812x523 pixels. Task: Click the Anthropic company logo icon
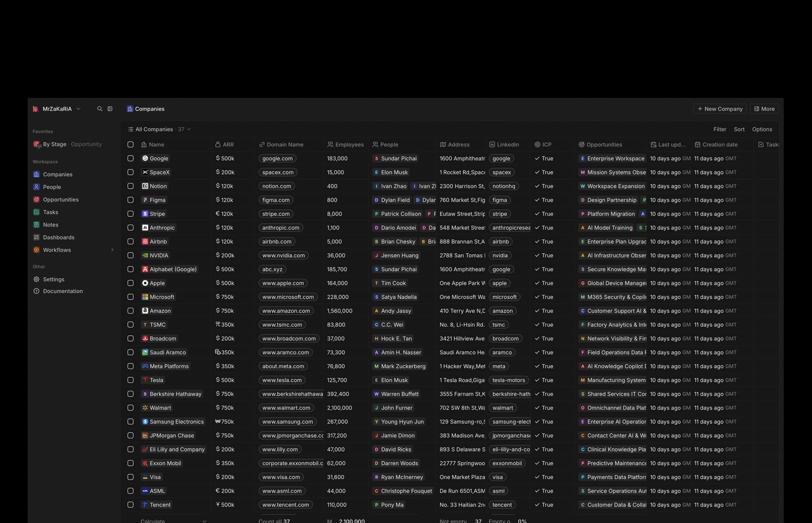(x=145, y=228)
